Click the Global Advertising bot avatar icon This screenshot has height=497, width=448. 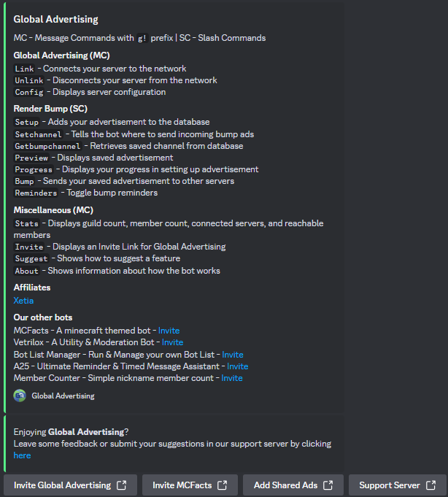(20, 396)
